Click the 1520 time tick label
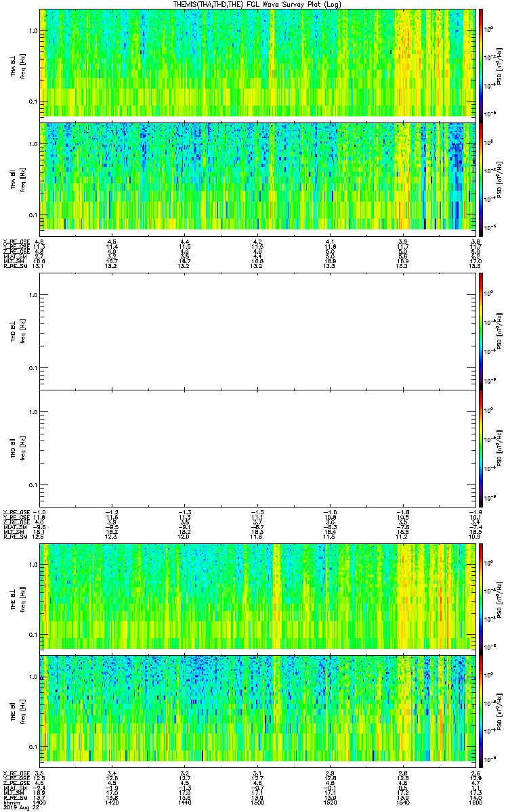This screenshot has height=812, width=508. pos(331,801)
